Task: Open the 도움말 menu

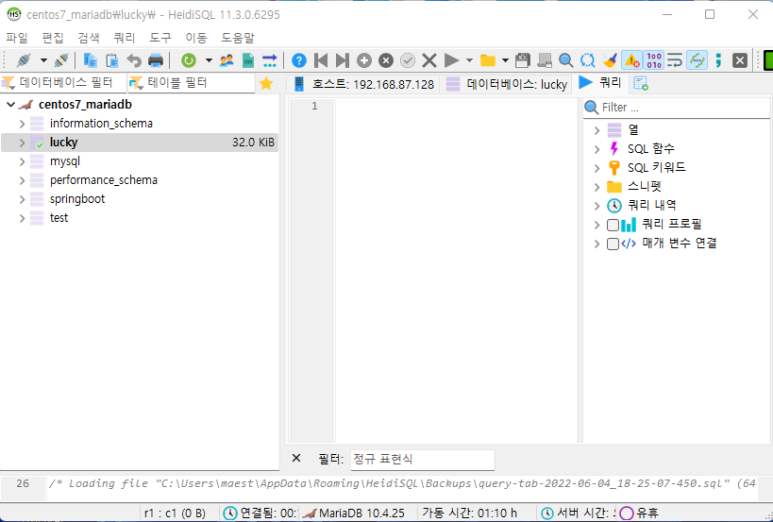Action: tap(238, 37)
